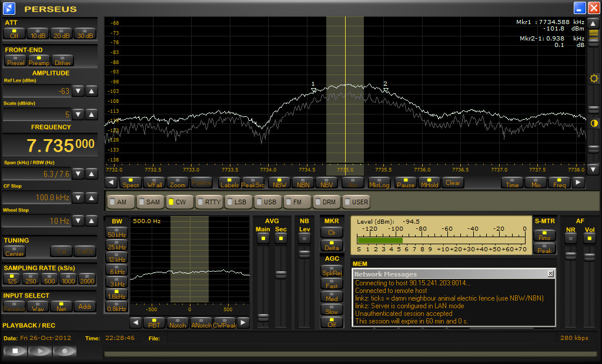Increase the Scale dB/div value
602x364 pixels.
click(91, 114)
